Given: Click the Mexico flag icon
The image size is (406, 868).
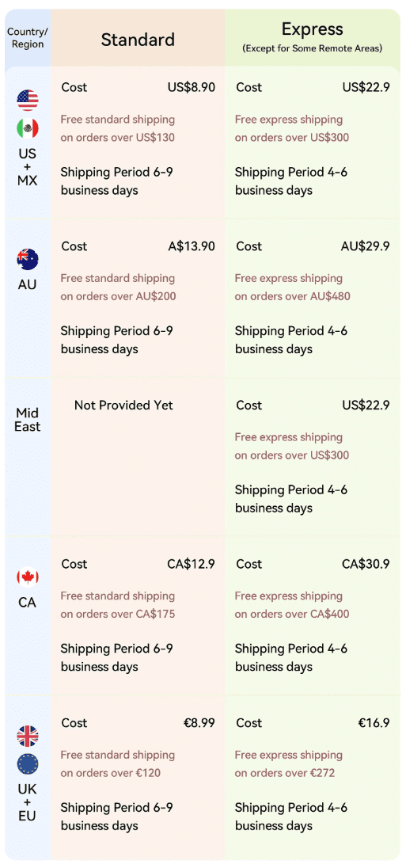Looking at the screenshot, I should [27, 128].
